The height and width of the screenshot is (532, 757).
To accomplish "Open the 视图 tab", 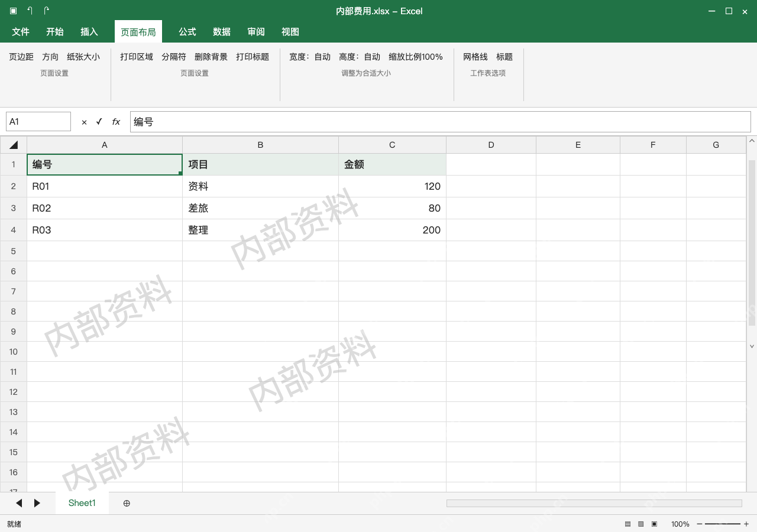I will (290, 32).
